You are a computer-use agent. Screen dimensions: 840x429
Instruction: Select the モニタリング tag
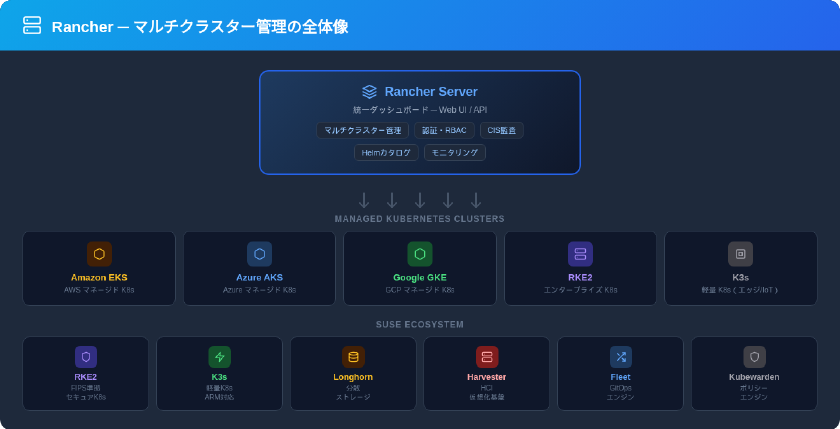[455, 153]
